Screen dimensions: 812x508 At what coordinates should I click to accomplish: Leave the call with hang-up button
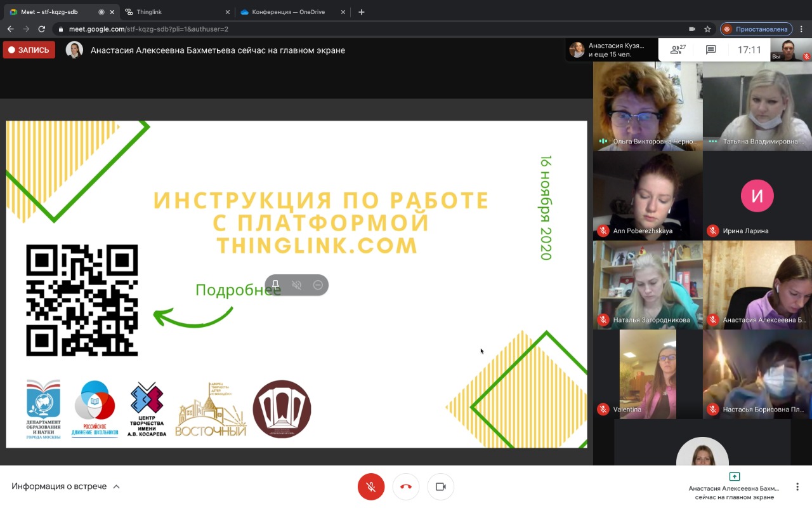point(406,487)
